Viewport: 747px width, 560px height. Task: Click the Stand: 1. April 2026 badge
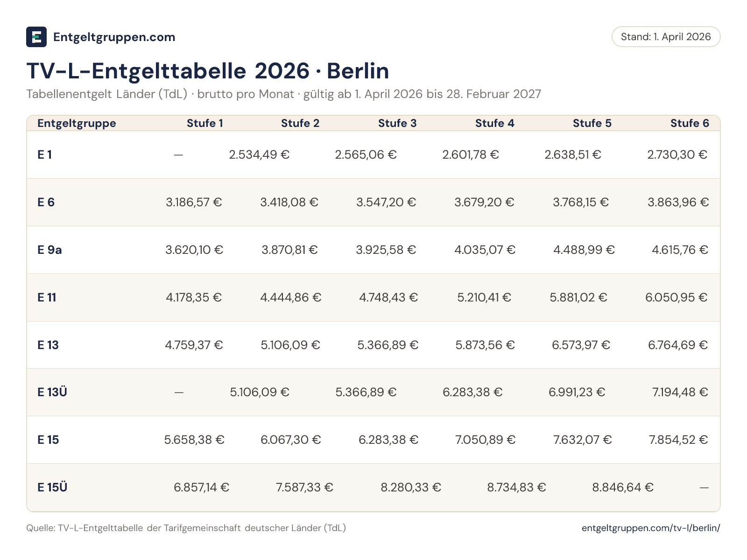pyautogui.click(x=666, y=37)
